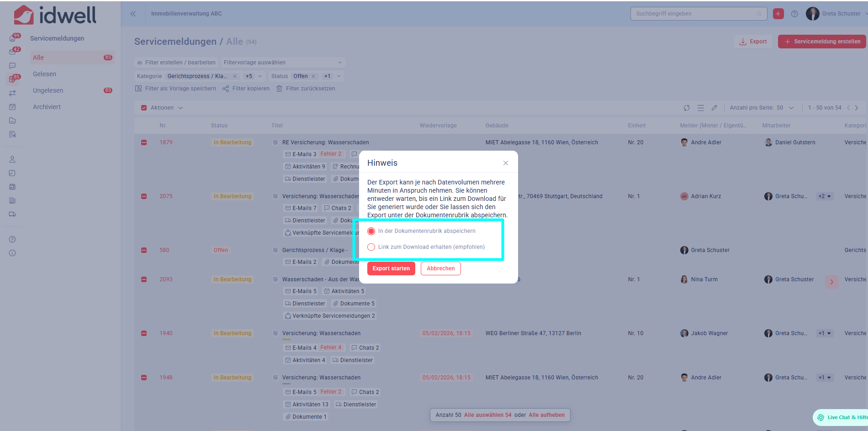Open the help question mark icon in header

click(x=794, y=14)
